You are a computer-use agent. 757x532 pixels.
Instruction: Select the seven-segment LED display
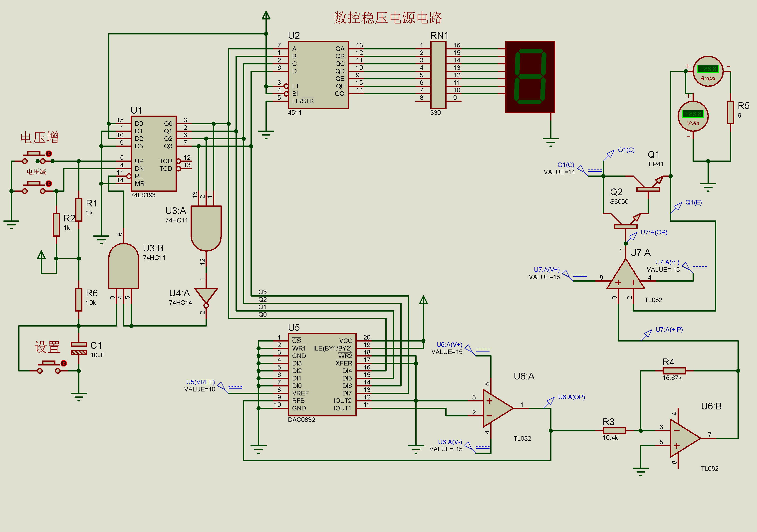tap(530, 77)
